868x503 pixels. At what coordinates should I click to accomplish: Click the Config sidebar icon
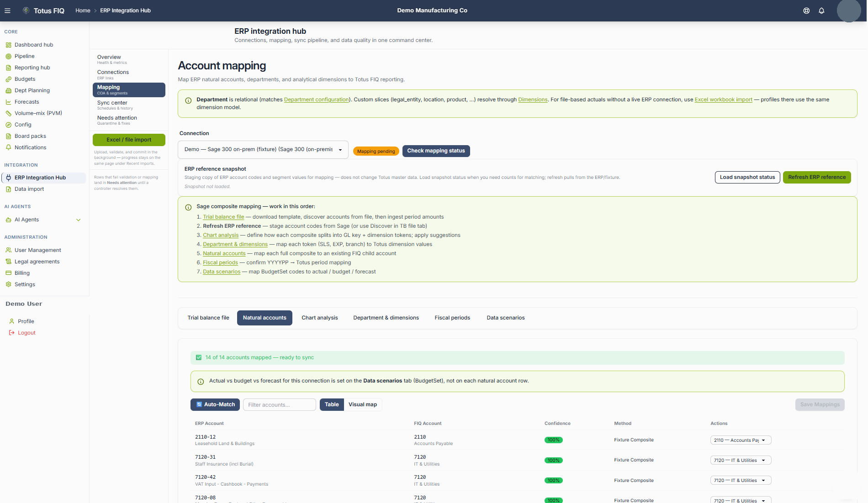[8, 125]
